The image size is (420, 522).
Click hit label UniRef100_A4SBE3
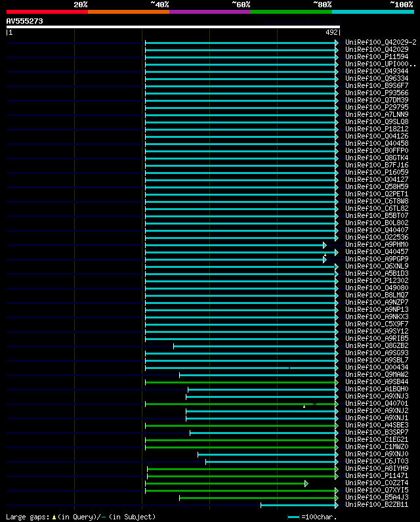click(x=377, y=425)
